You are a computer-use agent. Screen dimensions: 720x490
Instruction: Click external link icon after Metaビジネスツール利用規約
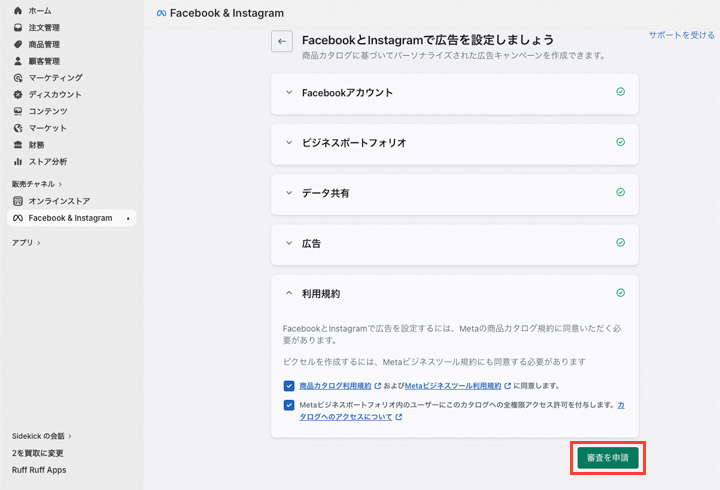coord(507,386)
